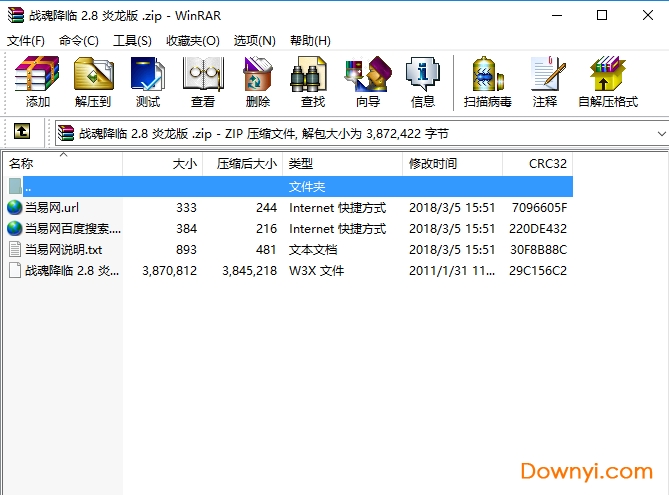Click text file icon of 当易网说明.txt
The image size is (669, 495).
[x=15, y=249]
